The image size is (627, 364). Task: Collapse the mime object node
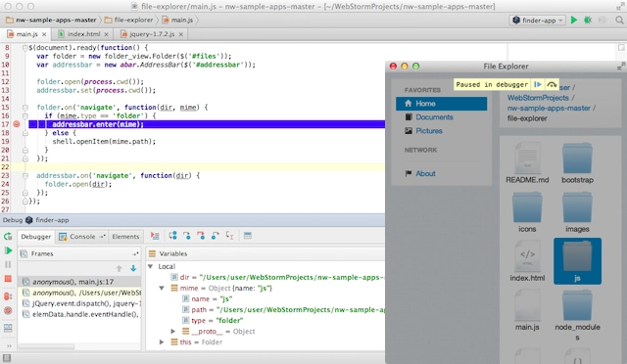pyautogui.click(x=162, y=288)
